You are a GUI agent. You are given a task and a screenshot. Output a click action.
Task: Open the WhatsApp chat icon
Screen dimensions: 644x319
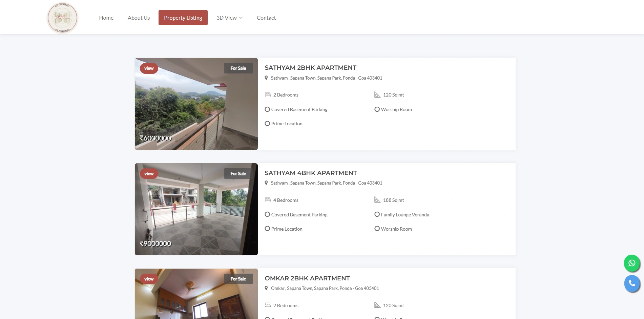click(x=631, y=263)
